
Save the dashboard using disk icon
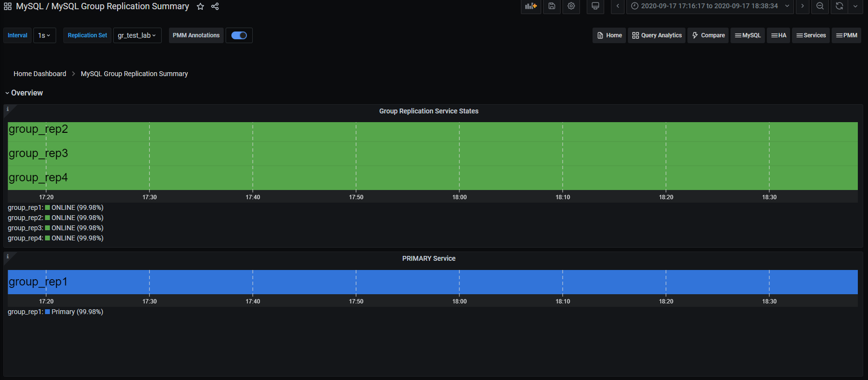[x=551, y=6]
